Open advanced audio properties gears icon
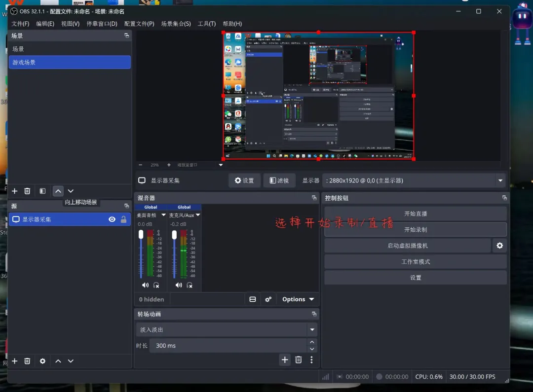 tap(268, 299)
